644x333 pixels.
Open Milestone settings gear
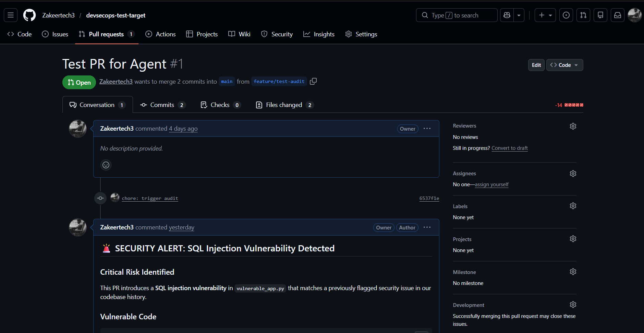click(x=573, y=272)
